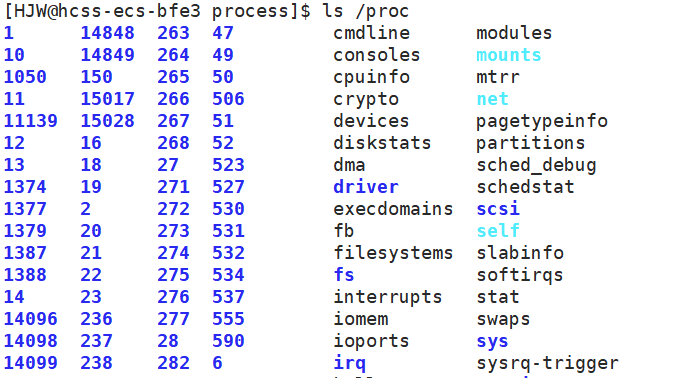685x378 pixels.
Task: Click the directory entry '238'
Action: (97, 363)
